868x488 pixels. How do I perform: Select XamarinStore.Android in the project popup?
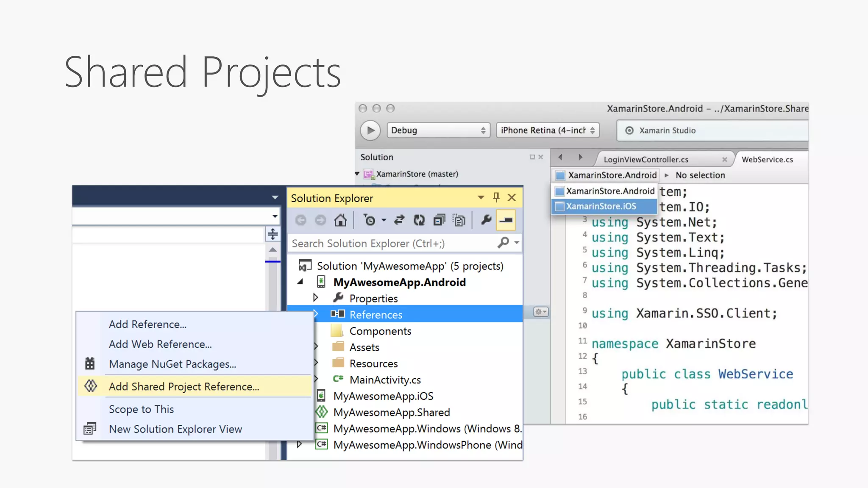[x=604, y=191]
